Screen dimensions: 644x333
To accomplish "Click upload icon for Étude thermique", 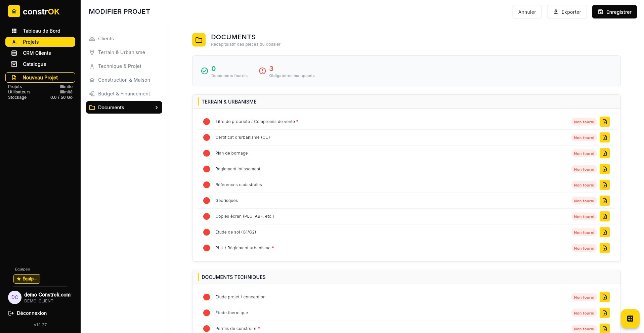I will coord(604,313).
